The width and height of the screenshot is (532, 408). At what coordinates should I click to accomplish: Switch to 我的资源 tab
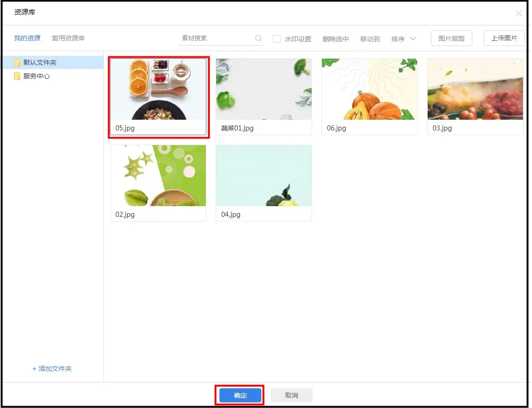click(x=27, y=38)
